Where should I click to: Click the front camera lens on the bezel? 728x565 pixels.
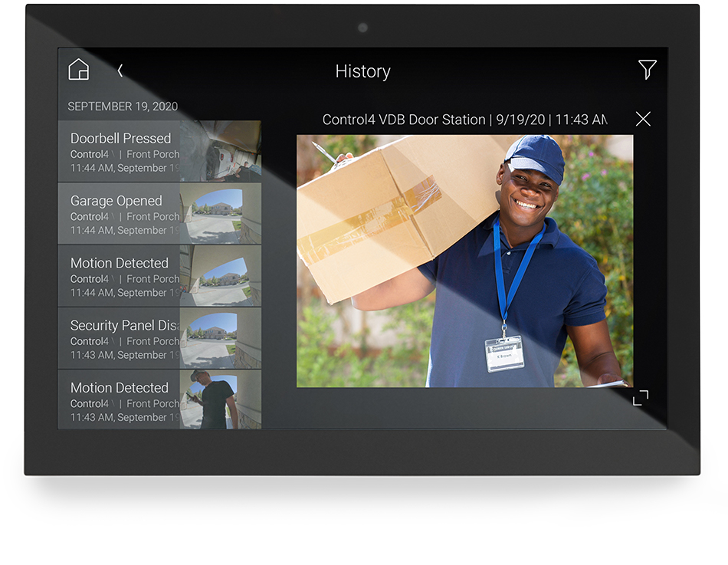[362, 28]
